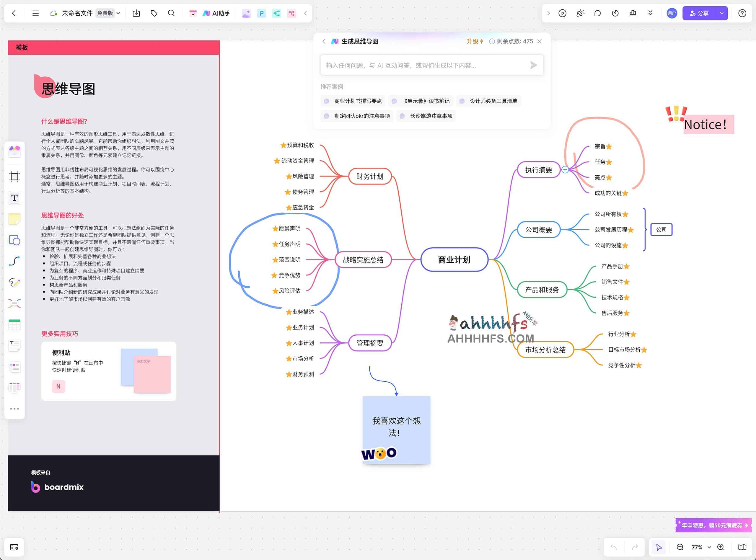Toggle the laser pointer tool
The height and width of the screenshot is (560, 756).
[580, 13]
